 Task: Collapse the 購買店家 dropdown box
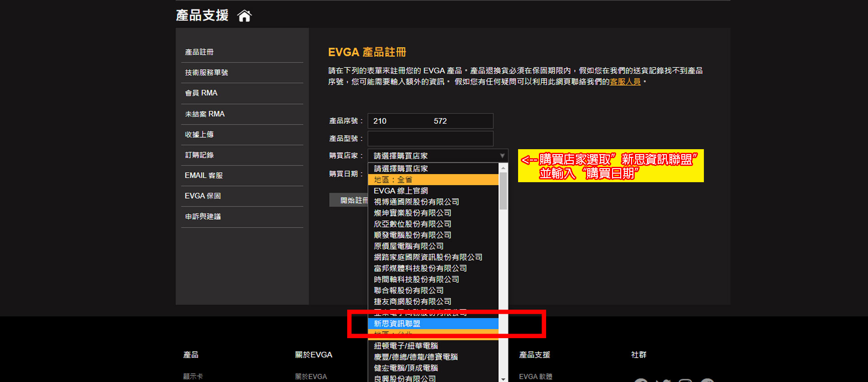click(438, 156)
